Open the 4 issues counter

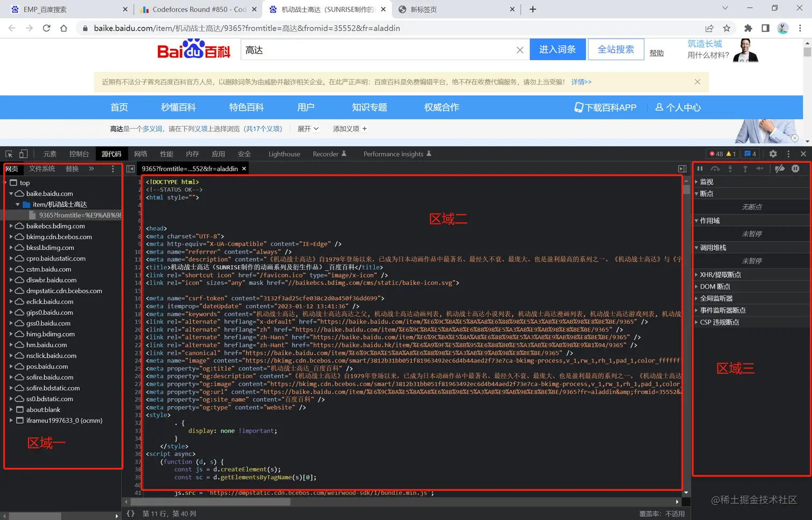[750, 154]
